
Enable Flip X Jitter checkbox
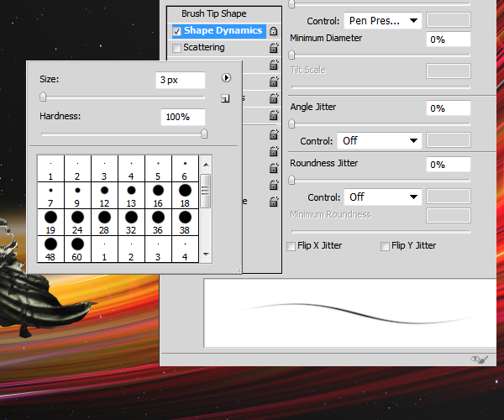coord(291,246)
